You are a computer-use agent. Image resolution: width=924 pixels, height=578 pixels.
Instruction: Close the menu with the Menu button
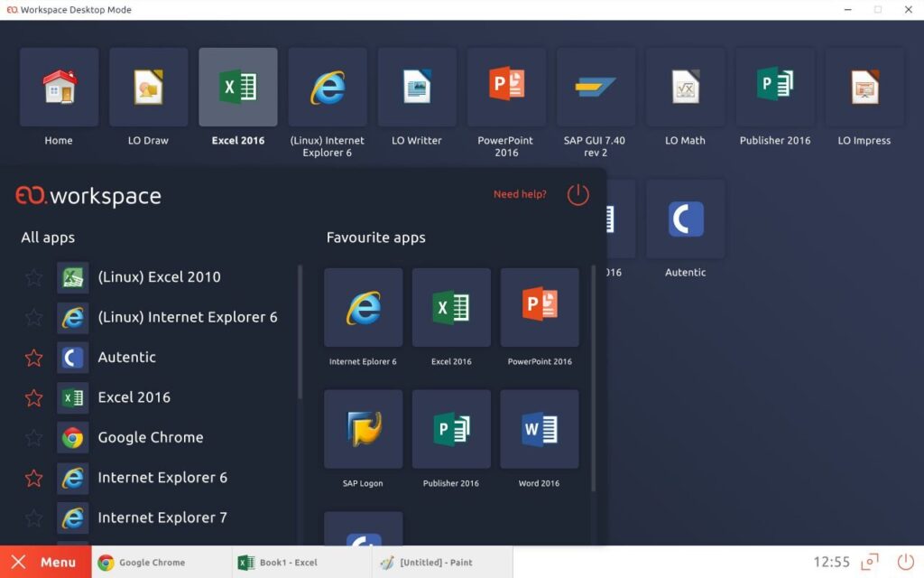coord(46,562)
